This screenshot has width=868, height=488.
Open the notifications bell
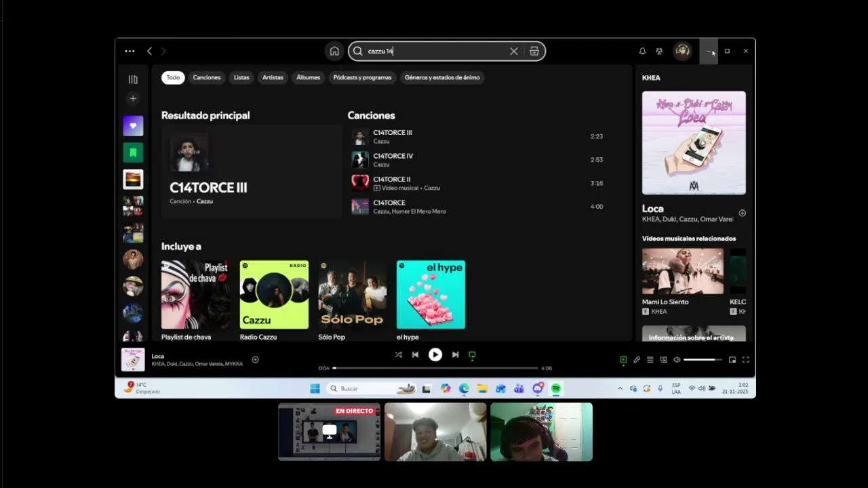[642, 51]
